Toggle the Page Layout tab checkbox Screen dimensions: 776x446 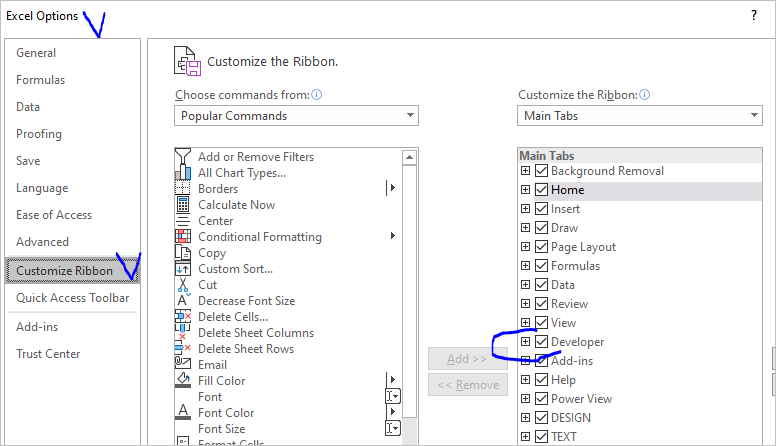(541, 247)
